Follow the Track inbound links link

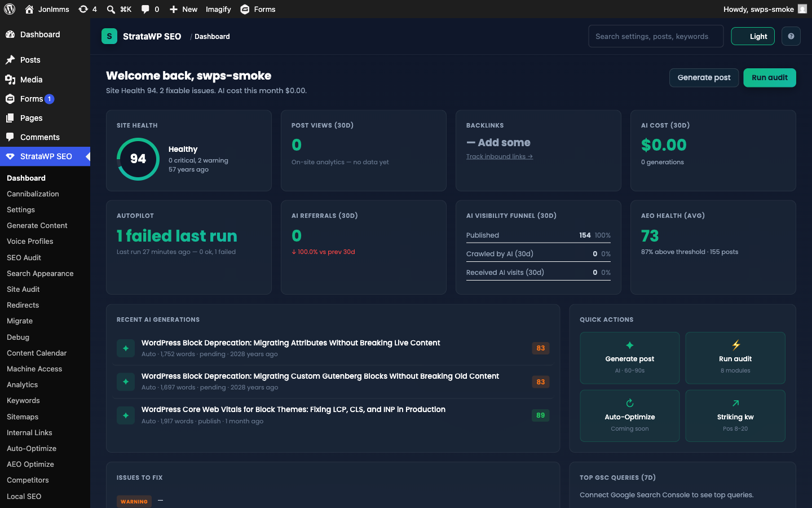click(500, 156)
